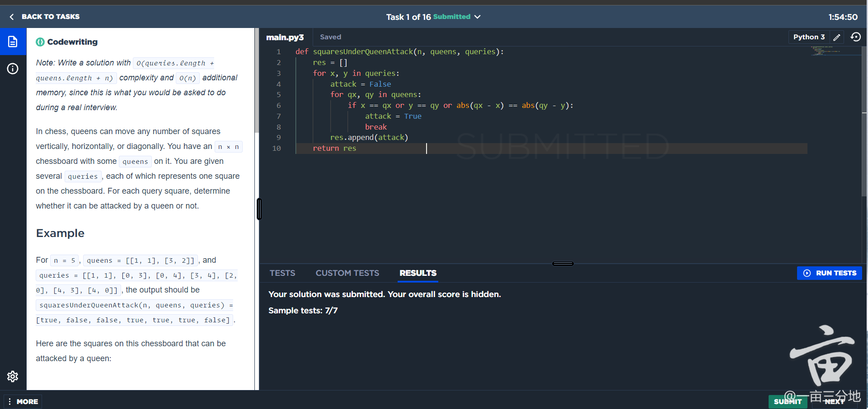The height and width of the screenshot is (409, 868).
Task: Switch to the TESTS tab
Action: click(282, 273)
